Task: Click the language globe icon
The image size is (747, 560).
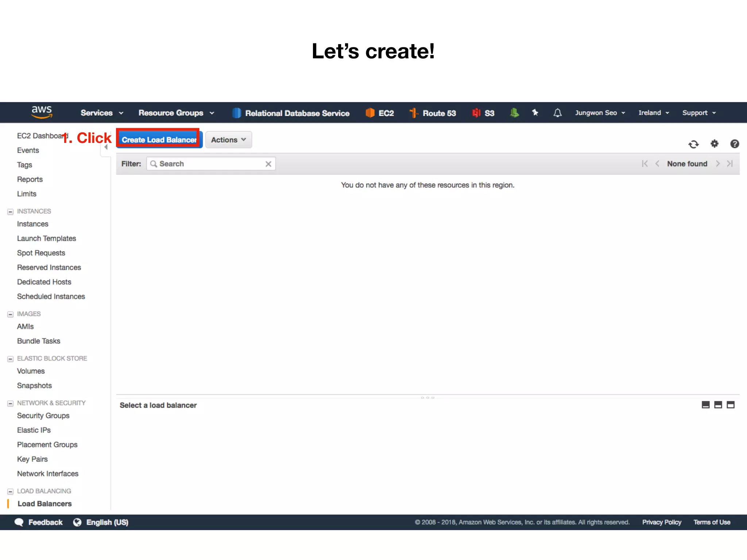Action: pos(77,522)
